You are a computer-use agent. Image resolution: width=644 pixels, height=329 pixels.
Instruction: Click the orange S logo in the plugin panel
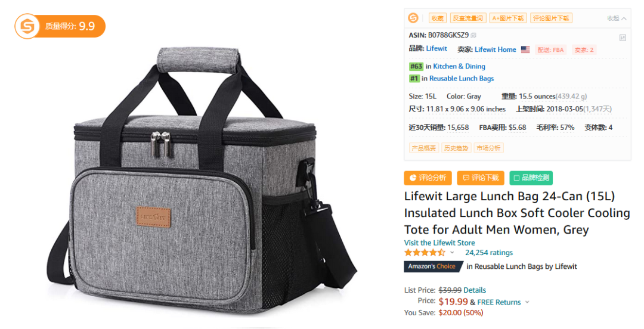coord(413,18)
